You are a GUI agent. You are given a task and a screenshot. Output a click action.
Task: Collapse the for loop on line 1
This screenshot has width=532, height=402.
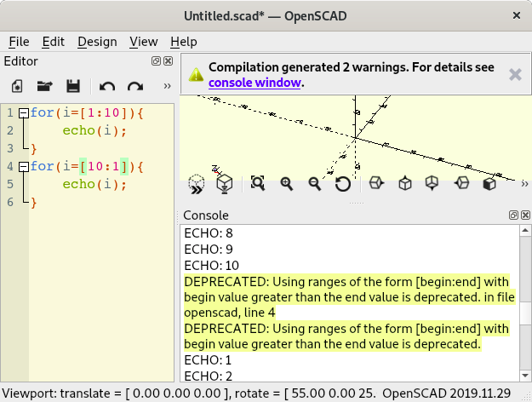pos(23,112)
